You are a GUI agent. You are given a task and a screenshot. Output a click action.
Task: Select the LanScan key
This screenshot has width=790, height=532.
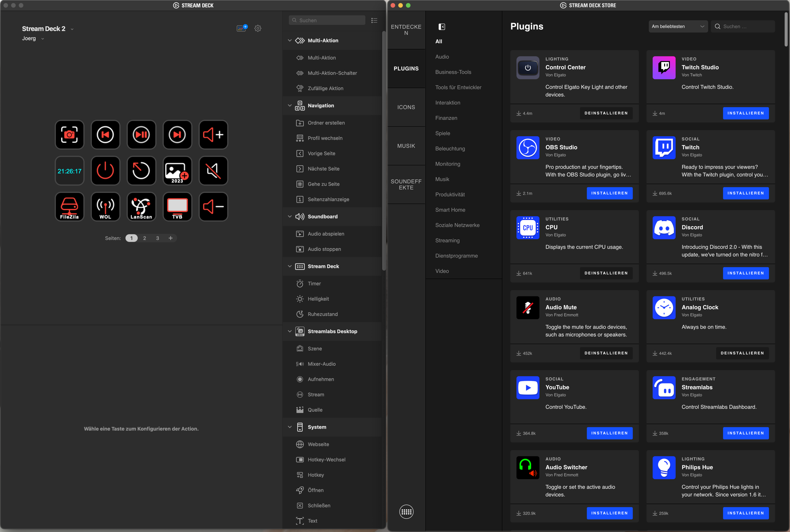[142, 206]
